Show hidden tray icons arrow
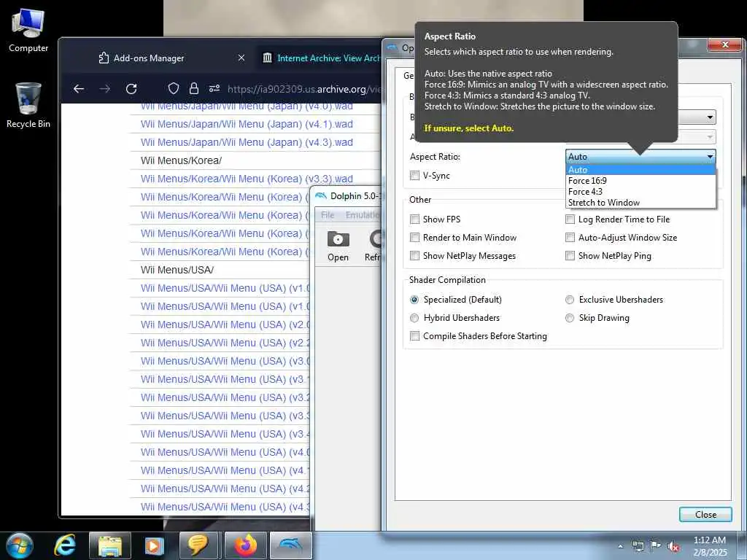 620,546
